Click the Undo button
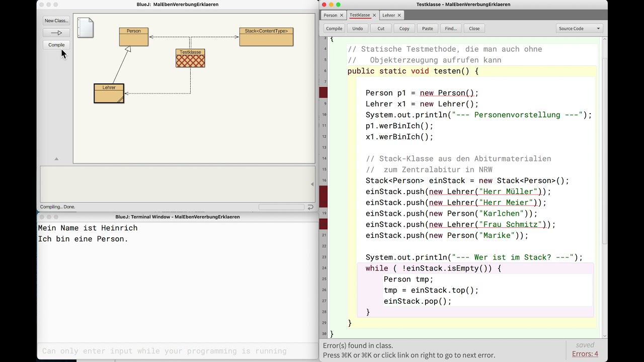This screenshot has width=644, height=362. [358, 29]
